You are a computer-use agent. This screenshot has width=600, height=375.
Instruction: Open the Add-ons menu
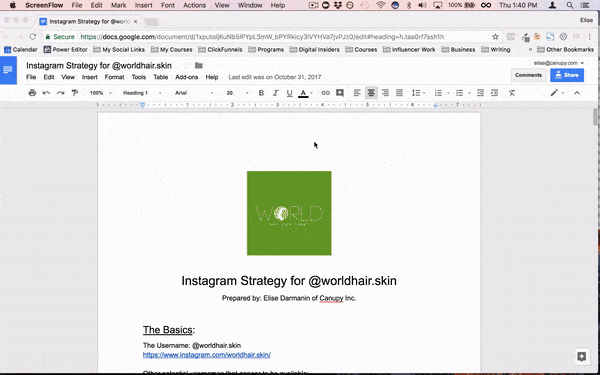(x=187, y=77)
